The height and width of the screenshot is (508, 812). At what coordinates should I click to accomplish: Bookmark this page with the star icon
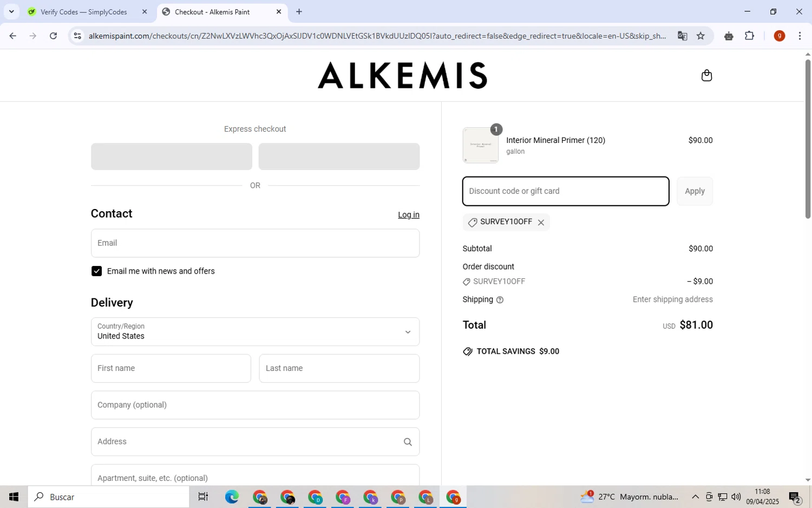pyautogui.click(x=700, y=36)
